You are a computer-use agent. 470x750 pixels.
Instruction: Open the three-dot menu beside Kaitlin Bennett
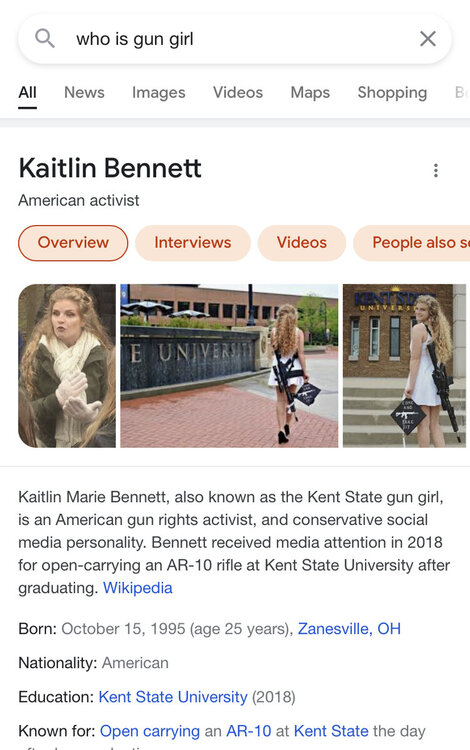tap(436, 170)
